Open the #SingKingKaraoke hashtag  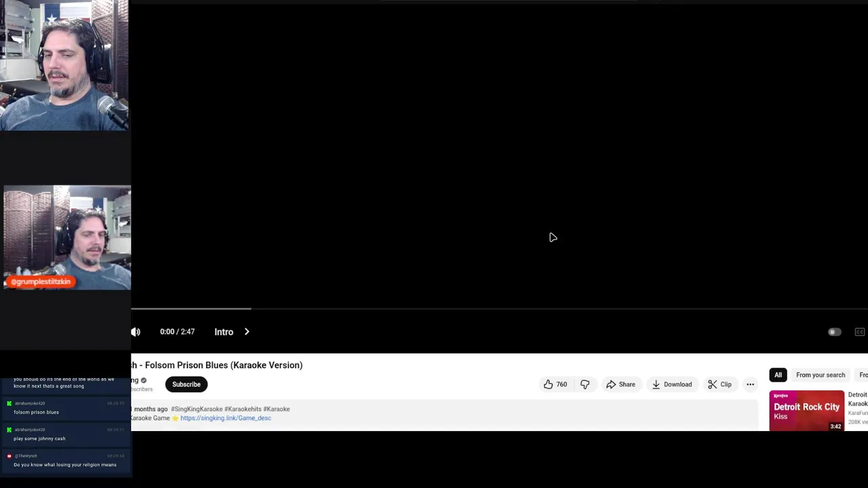(x=197, y=409)
